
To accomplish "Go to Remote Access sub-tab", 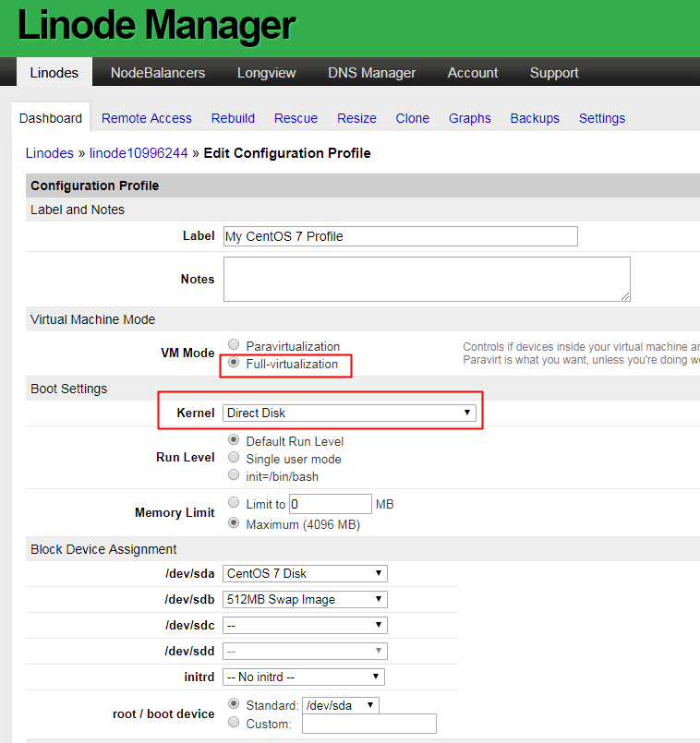I will click(147, 118).
